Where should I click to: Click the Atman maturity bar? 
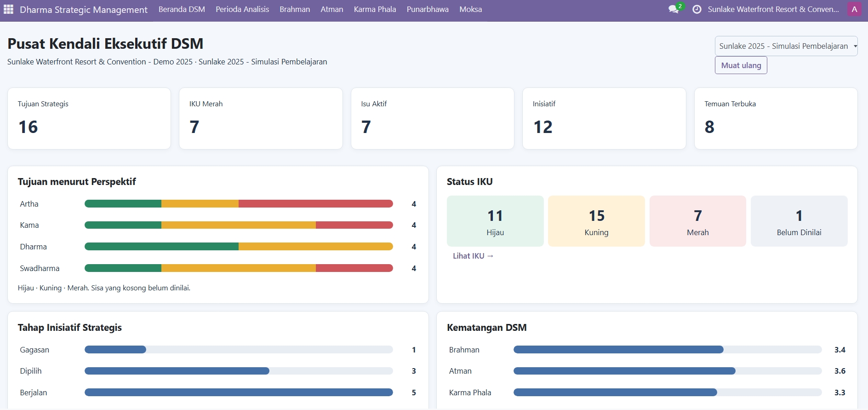(668, 371)
